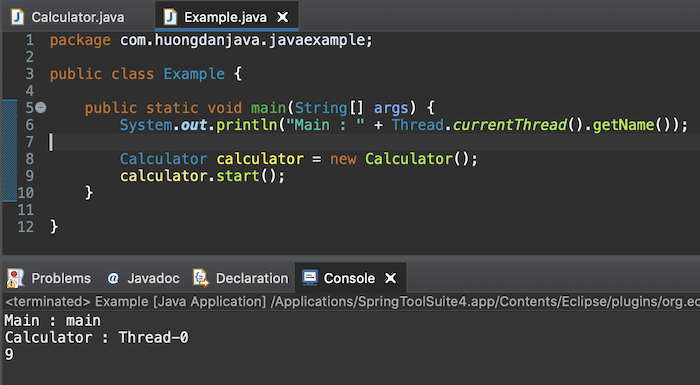Click the "Main : " string literal
Viewport: 700px width, 385px height.
[x=325, y=125]
